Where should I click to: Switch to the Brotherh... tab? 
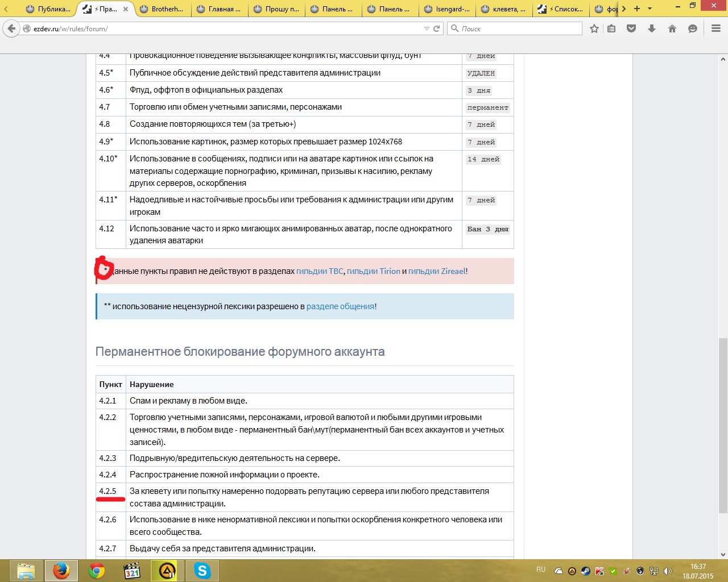162,9
